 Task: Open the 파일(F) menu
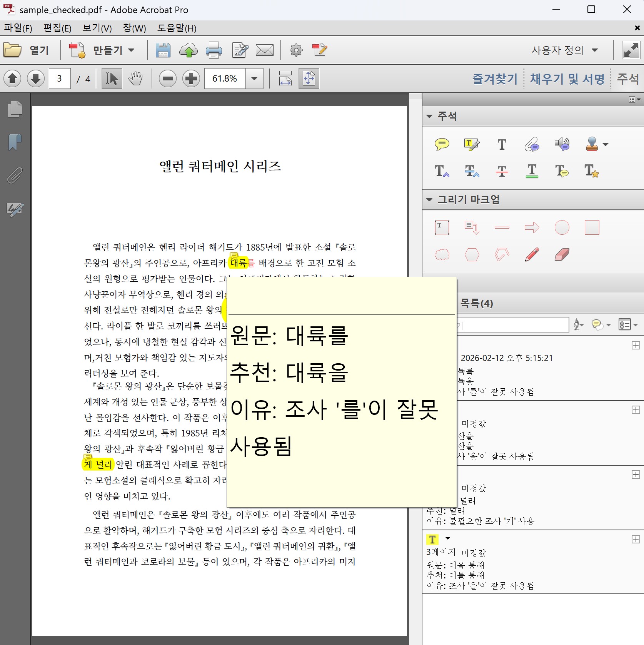[x=18, y=28]
